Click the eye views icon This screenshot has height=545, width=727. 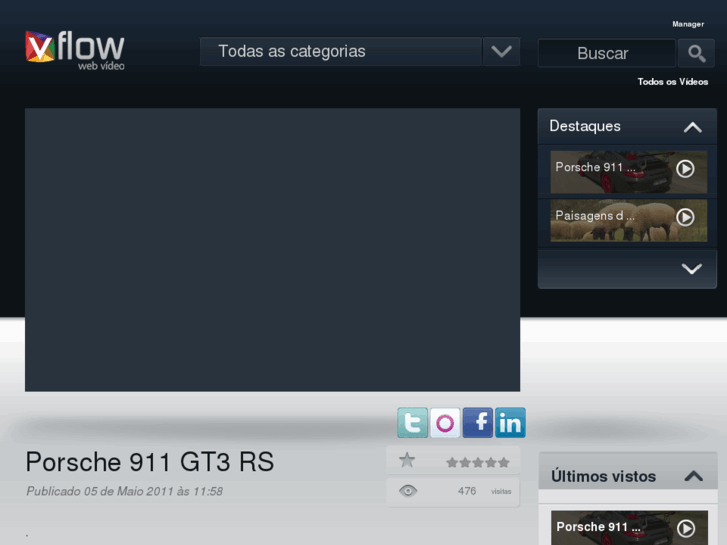[408, 491]
